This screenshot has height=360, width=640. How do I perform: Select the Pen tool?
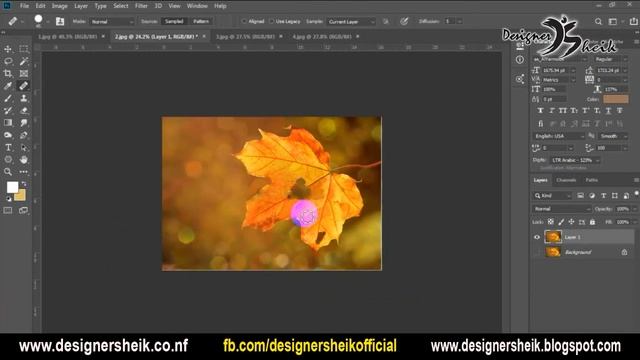point(24,135)
